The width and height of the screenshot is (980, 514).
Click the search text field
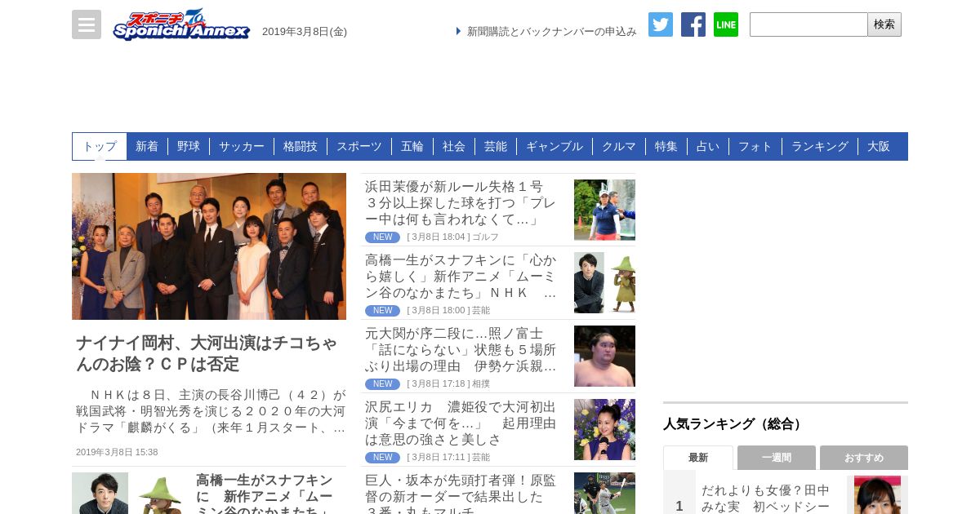[x=808, y=24]
